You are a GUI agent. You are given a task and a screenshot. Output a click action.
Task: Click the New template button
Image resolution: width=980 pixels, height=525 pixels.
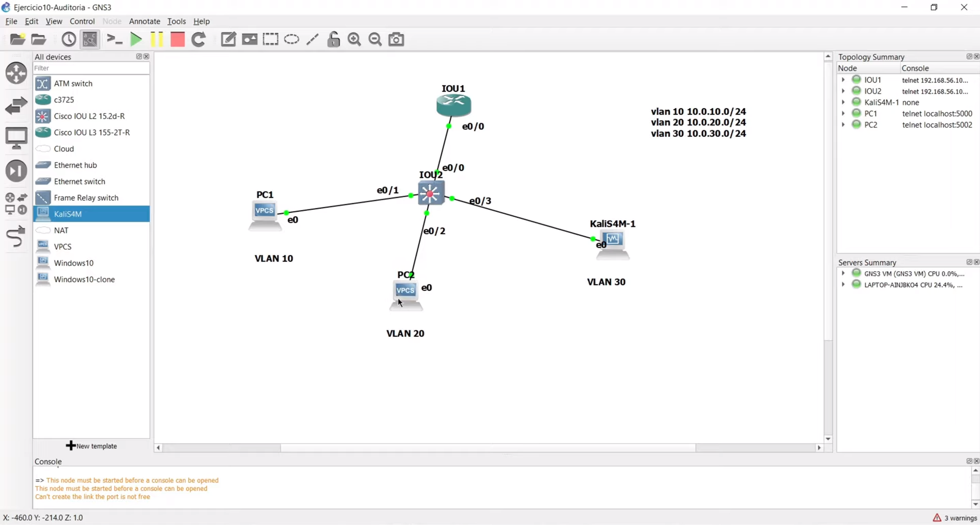point(92,446)
